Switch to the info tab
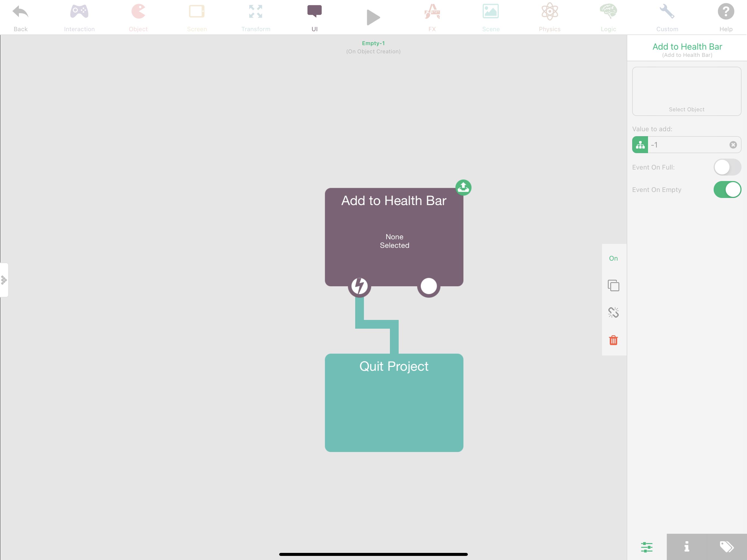The image size is (747, 560). (x=687, y=547)
